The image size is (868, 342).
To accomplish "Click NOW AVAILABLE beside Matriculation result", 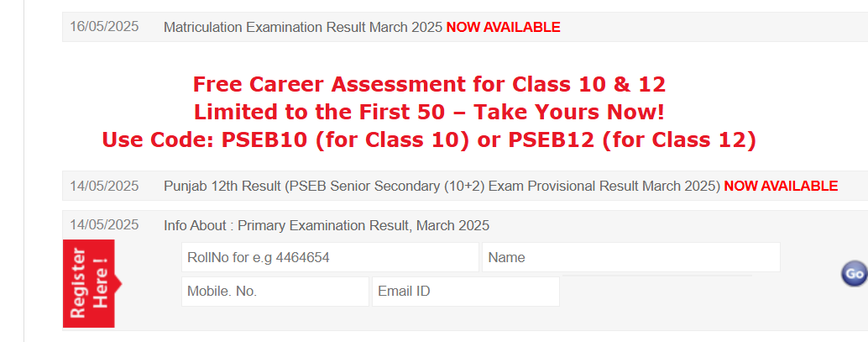I will click(503, 27).
